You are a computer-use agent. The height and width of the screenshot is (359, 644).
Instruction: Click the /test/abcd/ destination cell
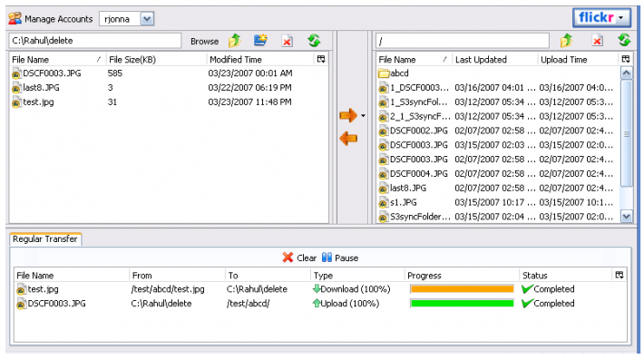point(248,304)
